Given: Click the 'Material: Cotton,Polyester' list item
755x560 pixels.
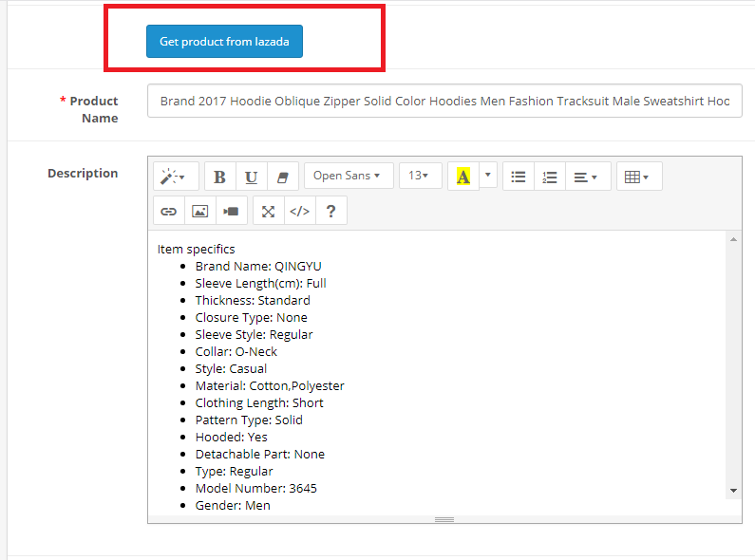Looking at the screenshot, I should [270, 386].
